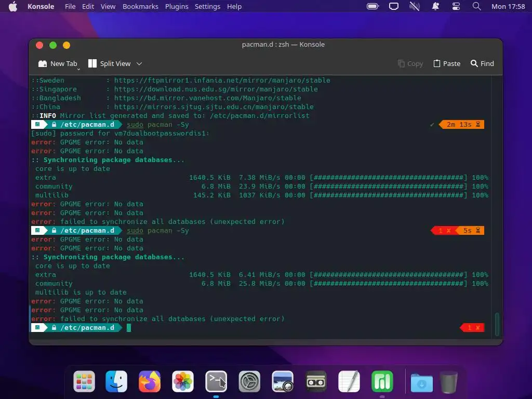Open the Launchpad icon in the dock
532x399 pixels.
84,381
